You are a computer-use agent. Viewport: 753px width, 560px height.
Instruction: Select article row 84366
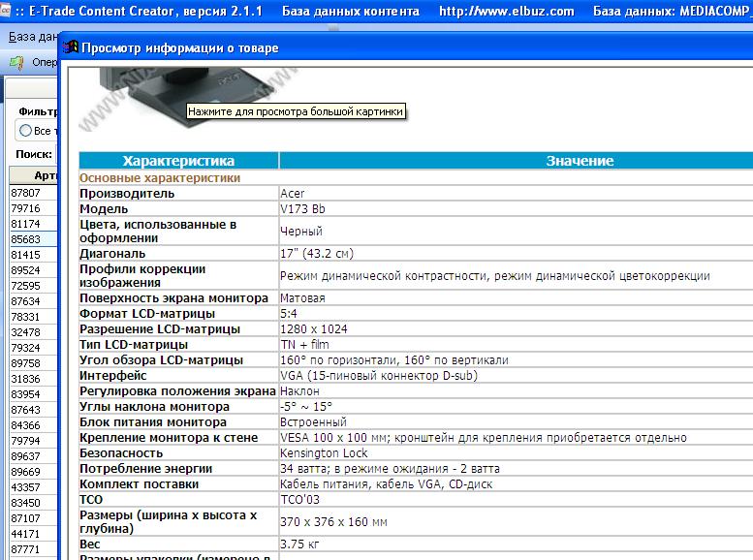click(33, 425)
